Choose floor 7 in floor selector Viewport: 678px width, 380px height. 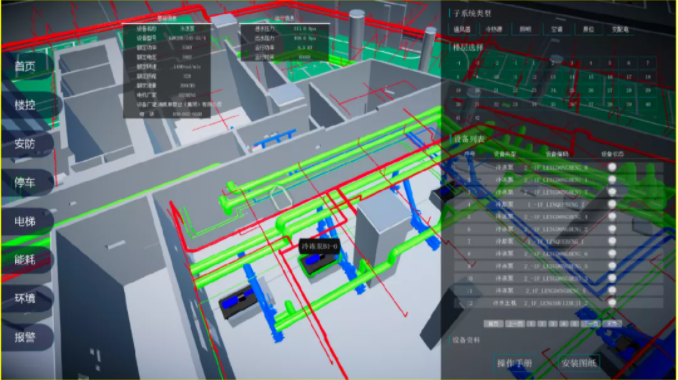pyautogui.click(x=647, y=63)
